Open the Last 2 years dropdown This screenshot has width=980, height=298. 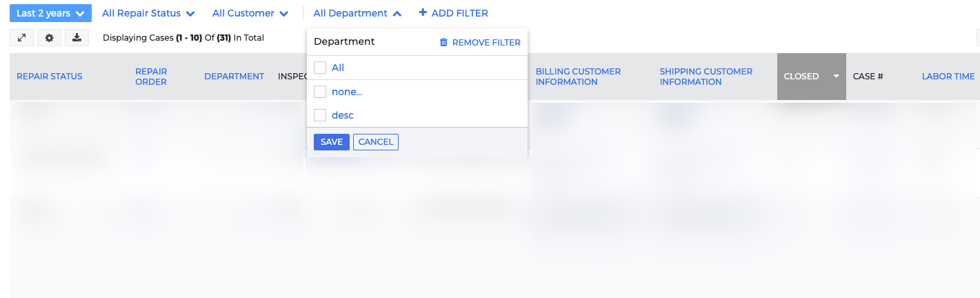(50, 13)
